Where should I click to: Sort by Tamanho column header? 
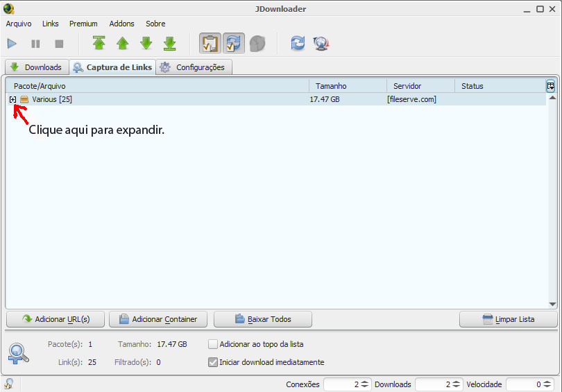coord(348,86)
